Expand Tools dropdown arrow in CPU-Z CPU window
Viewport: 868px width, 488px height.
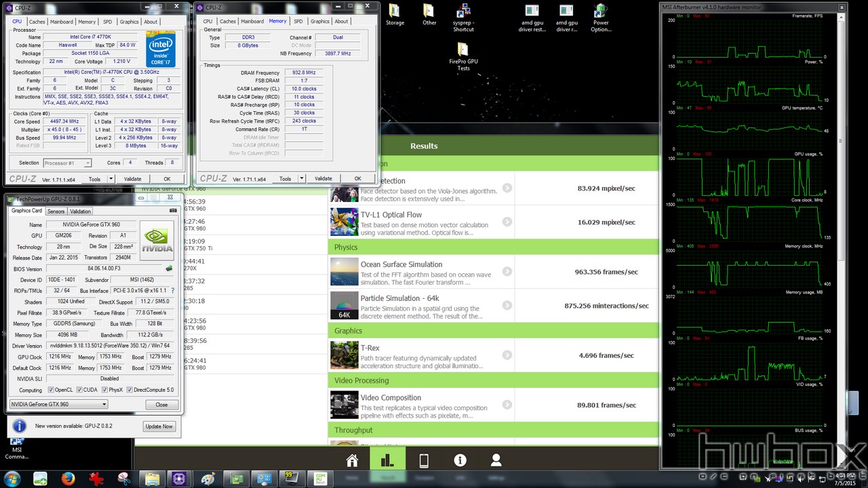[x=112, y=179]
